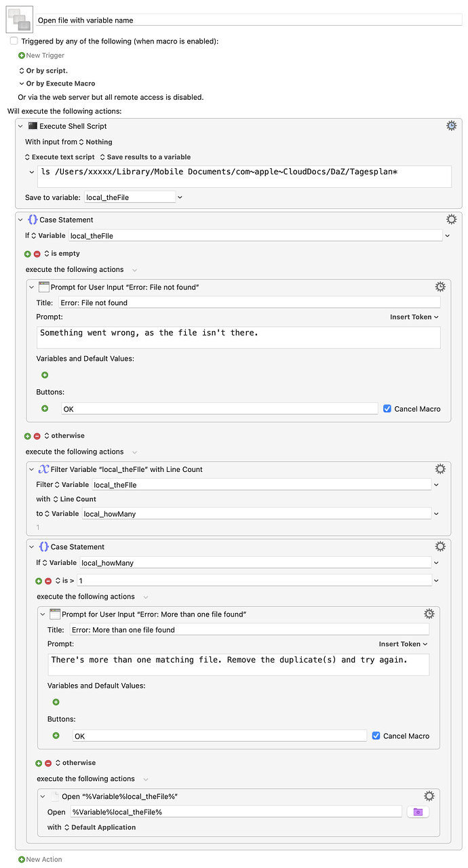Add a New Action at the bottom

pos(40,859)
